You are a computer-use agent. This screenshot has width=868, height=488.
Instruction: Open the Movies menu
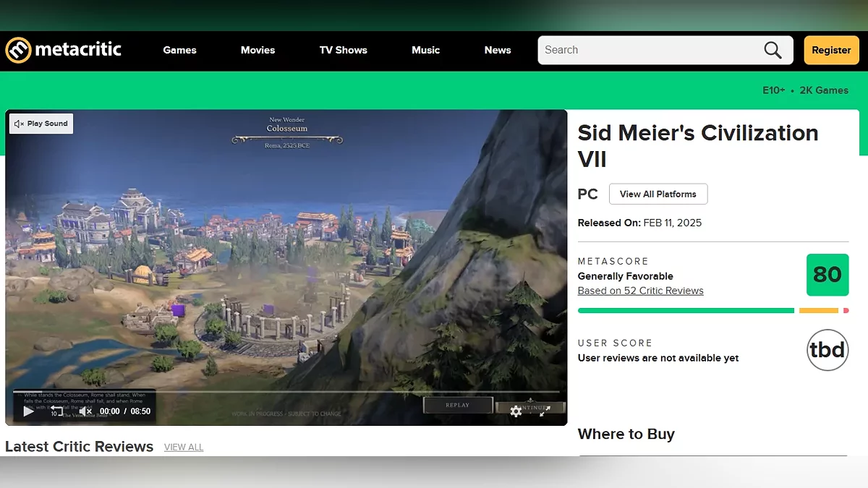tap(258, 50)
